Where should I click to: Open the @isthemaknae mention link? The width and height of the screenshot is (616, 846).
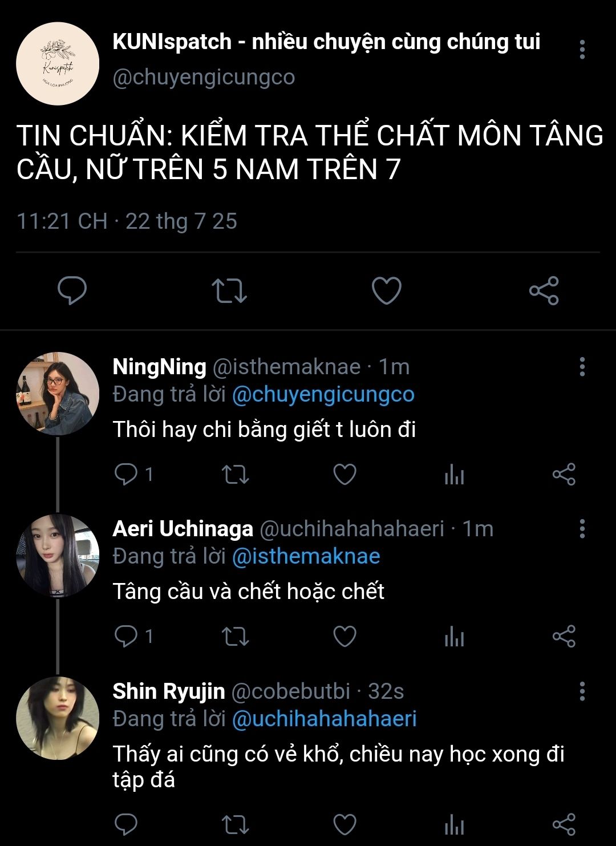[306, 557]
